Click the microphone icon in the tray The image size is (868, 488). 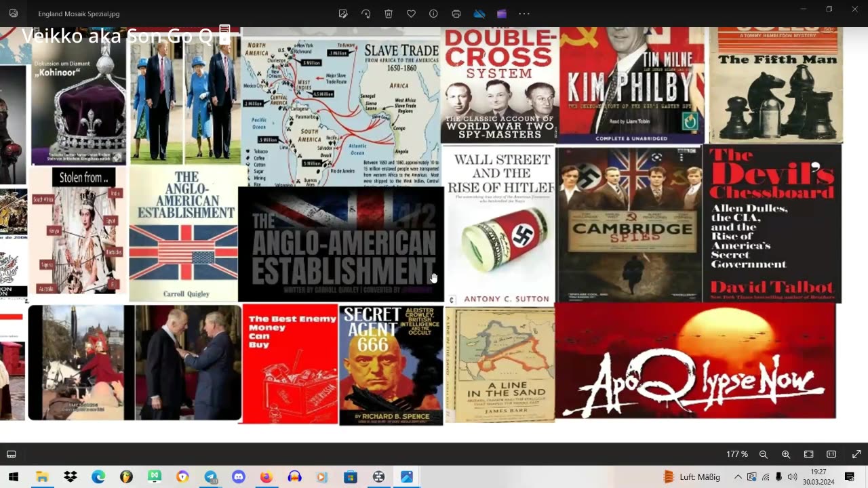(778, 477)
